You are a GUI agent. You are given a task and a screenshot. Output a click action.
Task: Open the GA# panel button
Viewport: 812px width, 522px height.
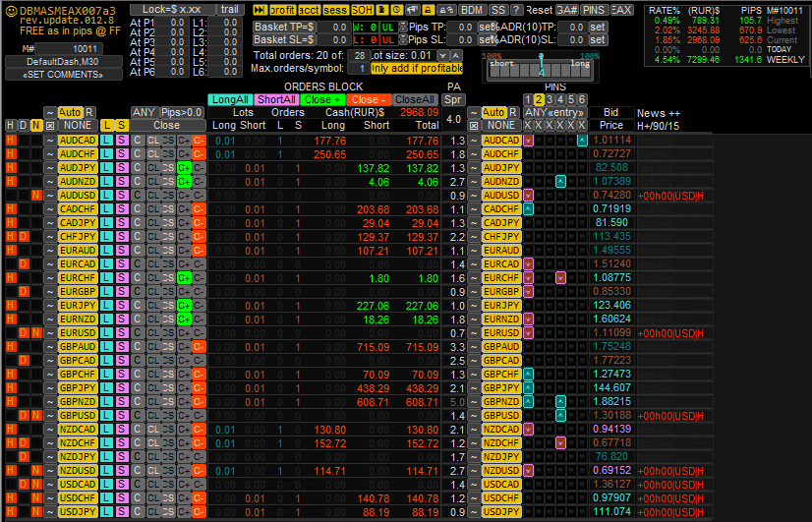(x=567, y=10)
